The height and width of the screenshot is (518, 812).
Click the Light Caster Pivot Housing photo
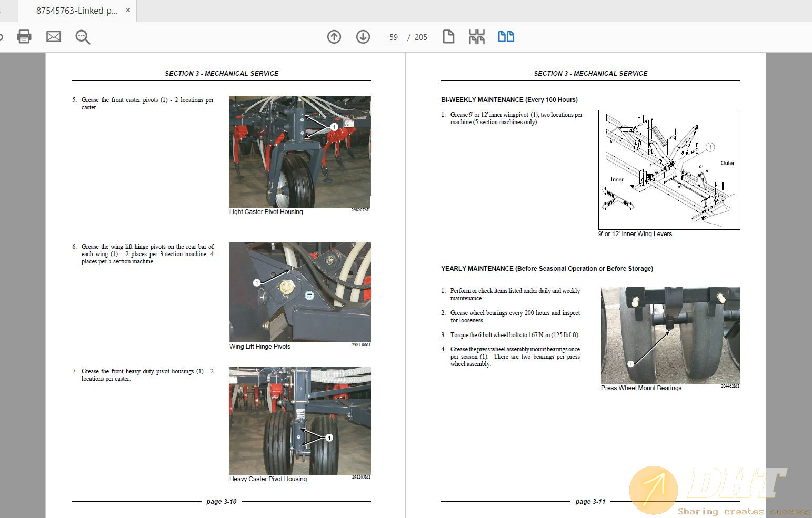pos(299,151)
